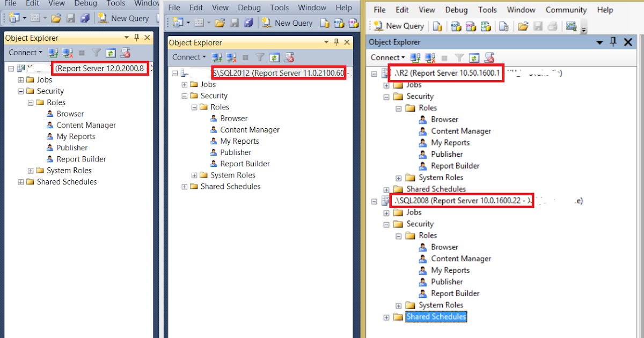Collapse the Security folder on SQL2012 server
The width and height of the screenshot is (644, 338).
tap(185, 95)
